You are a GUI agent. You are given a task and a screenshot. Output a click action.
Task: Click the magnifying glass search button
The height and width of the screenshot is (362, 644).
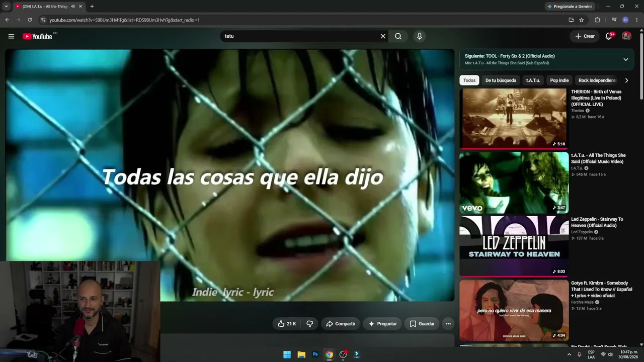coord(398,36)
